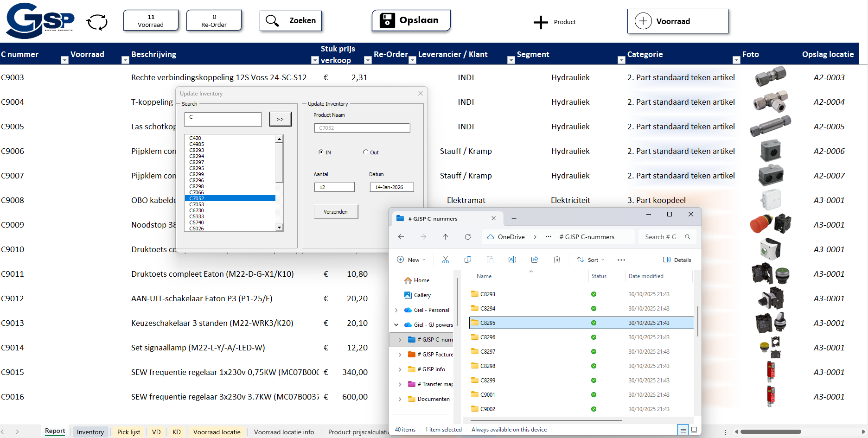
Task: Click the Zoeken search button
Action: 291,21
